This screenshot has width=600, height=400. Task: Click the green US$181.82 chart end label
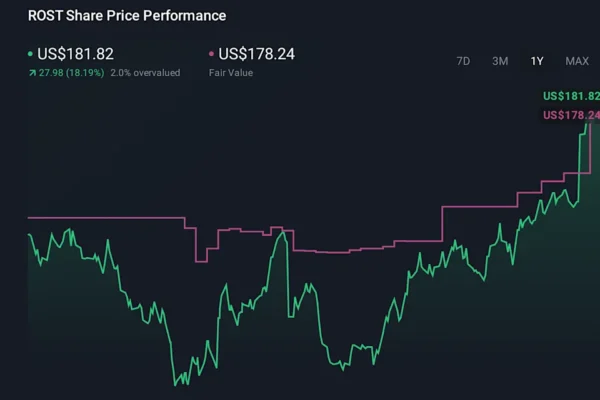point(569,97)
